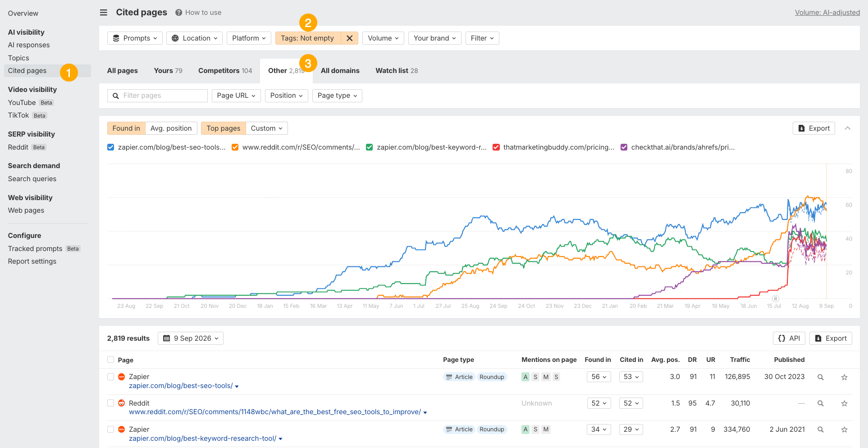Select the Zapier best-keyword-research-tool row checkbox

click(x=111, y=429)
